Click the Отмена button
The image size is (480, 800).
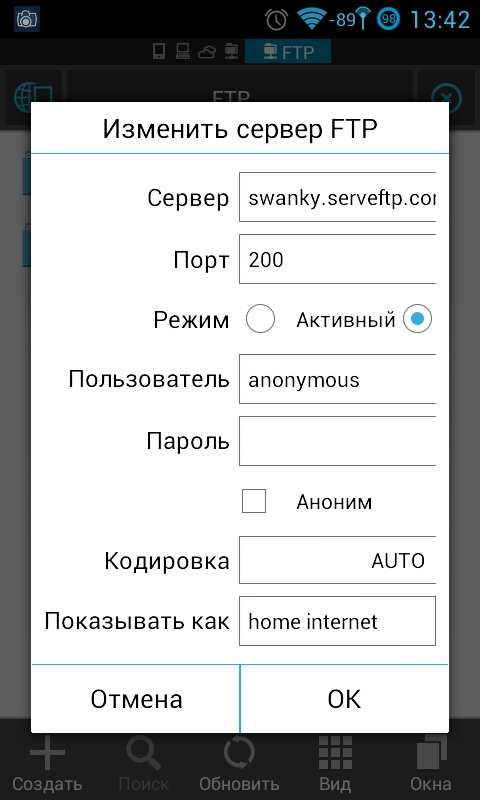click(x=136, y=699)
